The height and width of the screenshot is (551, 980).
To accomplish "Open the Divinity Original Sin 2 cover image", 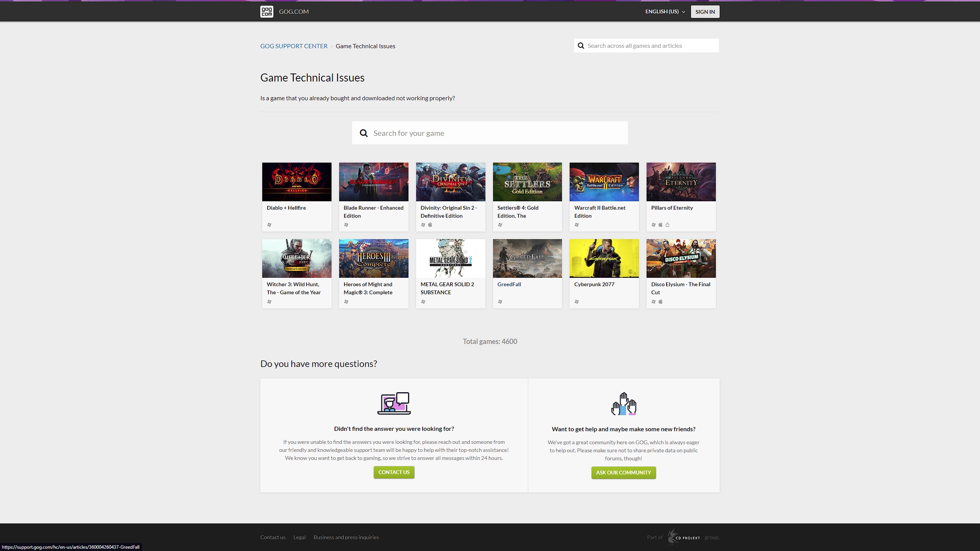I will [451, 182].
